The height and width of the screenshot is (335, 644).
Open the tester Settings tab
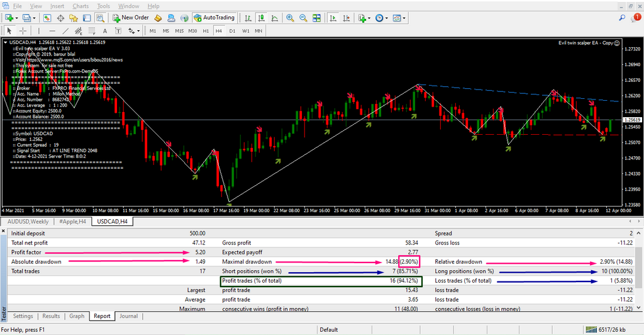pos(23,316)
